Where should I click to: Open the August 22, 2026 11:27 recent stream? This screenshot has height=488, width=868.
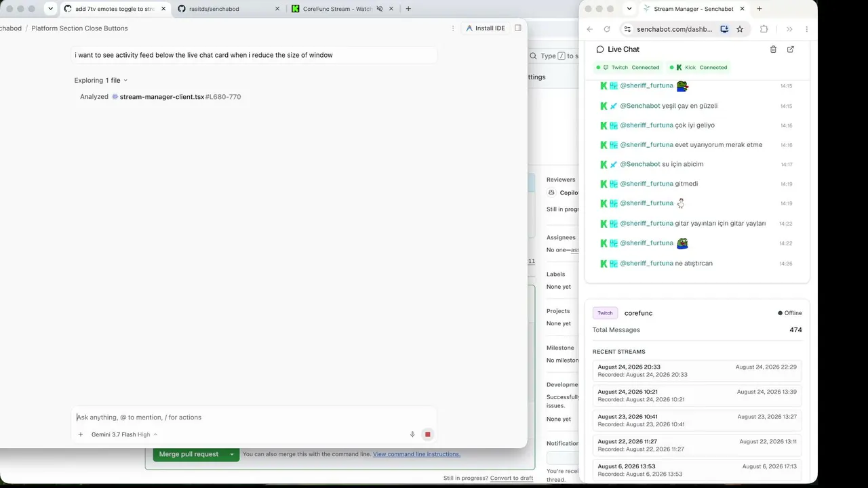point(697,445)
